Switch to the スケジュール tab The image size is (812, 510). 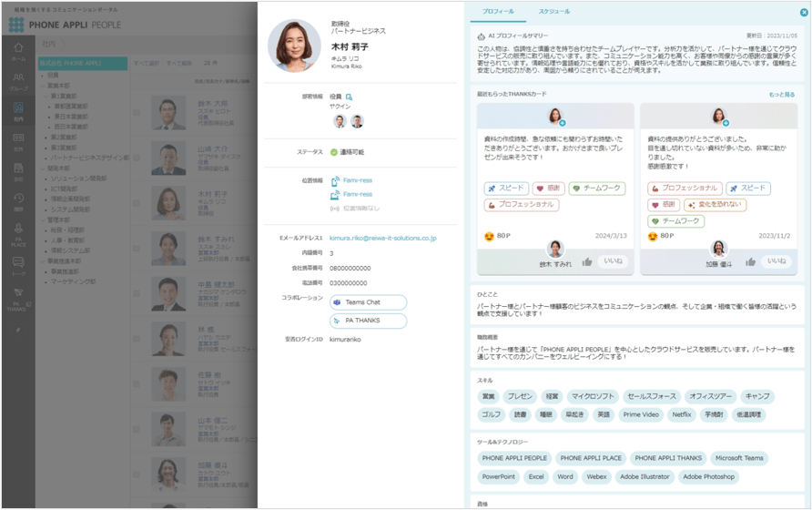coord(553,12)
